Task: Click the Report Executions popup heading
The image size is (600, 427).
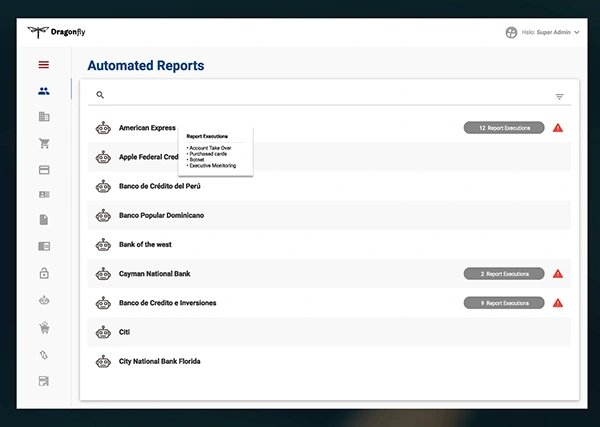Action: tap(207, 136)
